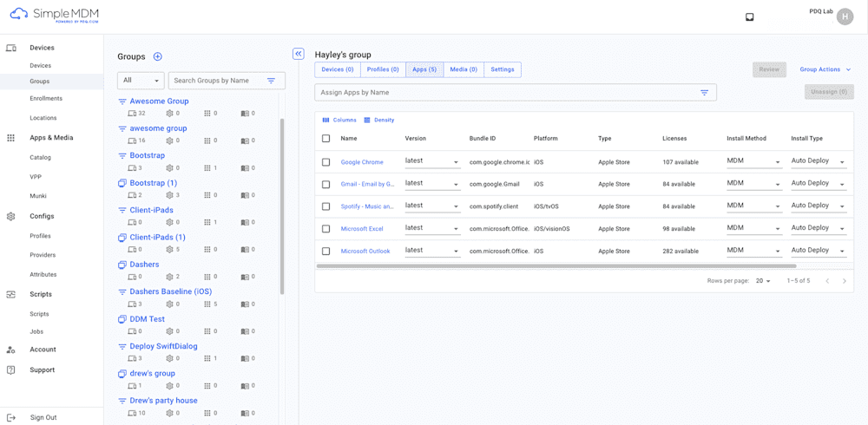Switch to the Media (0) tab
The image size is (868, 425).
464,69
